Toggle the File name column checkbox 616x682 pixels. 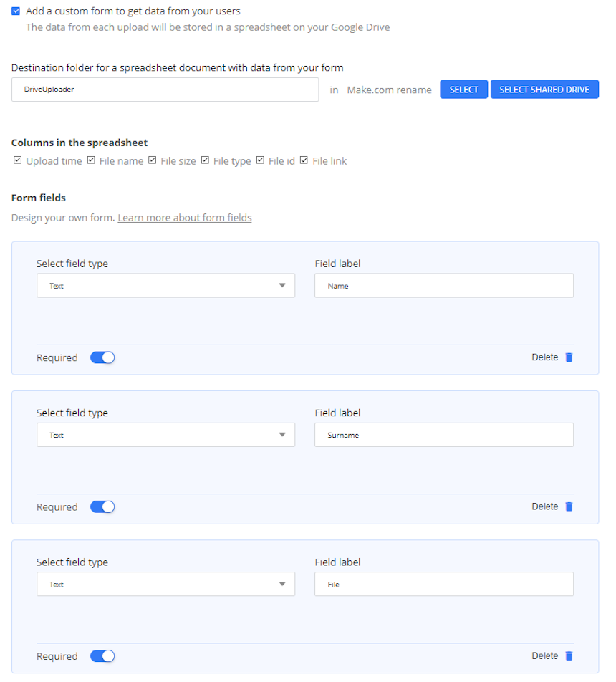pyautogui.click(x=91, y=160)
